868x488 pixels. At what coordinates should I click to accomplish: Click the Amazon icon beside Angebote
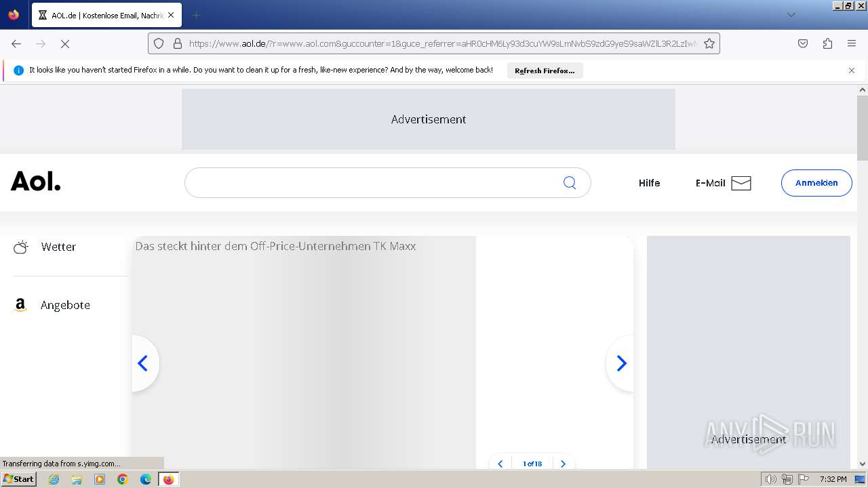[x=20, y=305]
